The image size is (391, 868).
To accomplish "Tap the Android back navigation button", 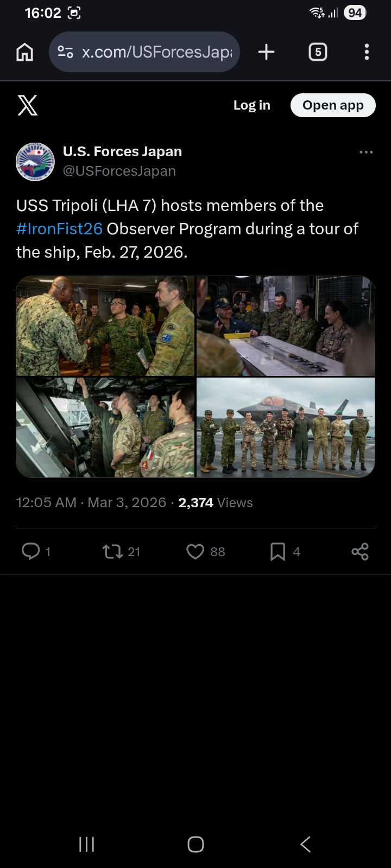I will (306, 844).
